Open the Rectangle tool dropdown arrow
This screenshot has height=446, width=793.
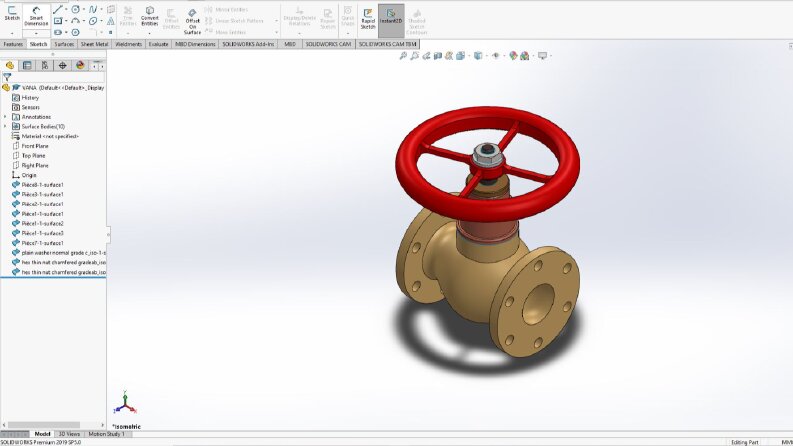click(66, 21)
